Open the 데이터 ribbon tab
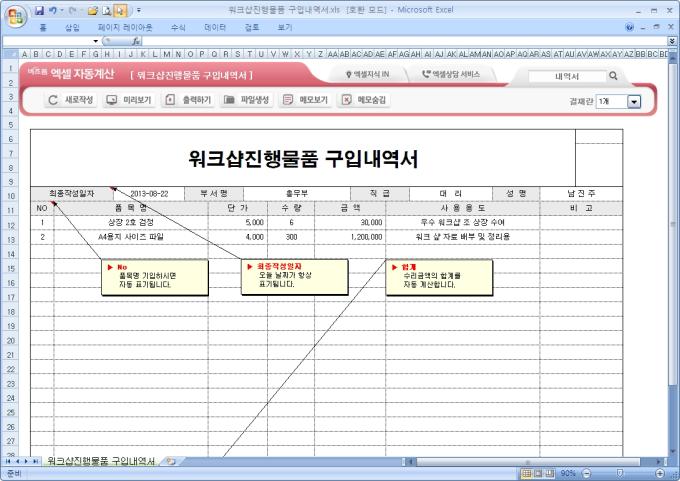The width and height of the screenshot is (680, 481). coord(215,28)
